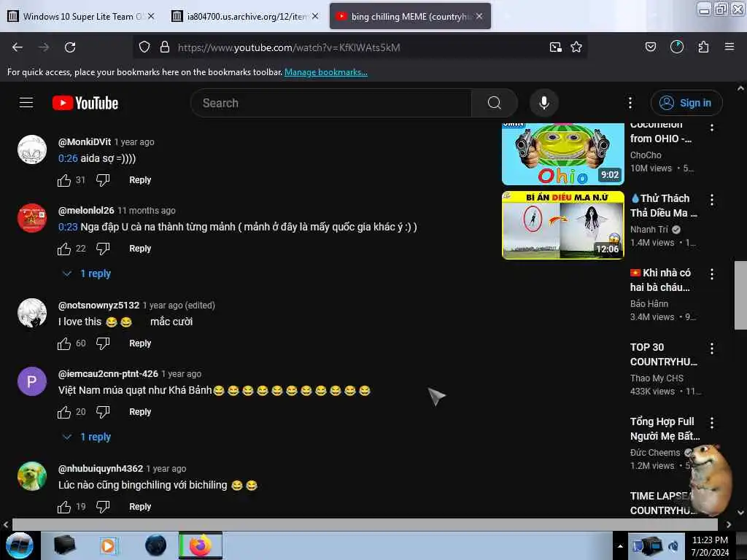Dislike the comment by @melonlol26
Image resolution: width=747 pixels, height=560 pixels.
pos(103,249)
